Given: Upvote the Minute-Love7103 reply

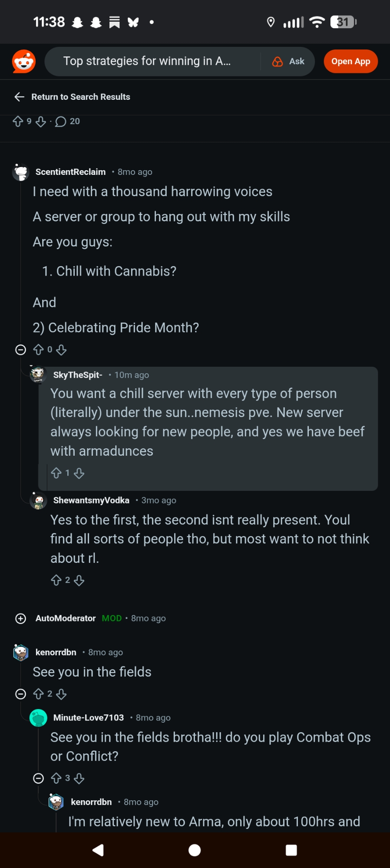Looking at the screenshot, I should tap(56, 778).
